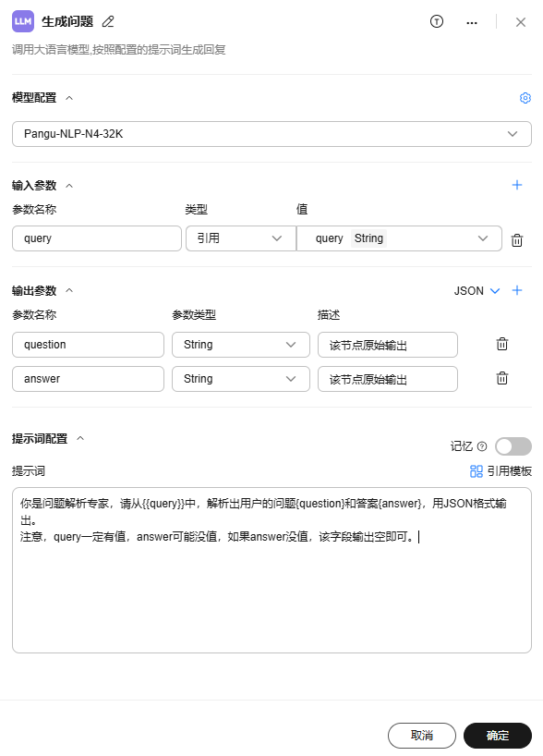Click the help icon next to 记忆
The image size is (543, 756).
point(482,446)
